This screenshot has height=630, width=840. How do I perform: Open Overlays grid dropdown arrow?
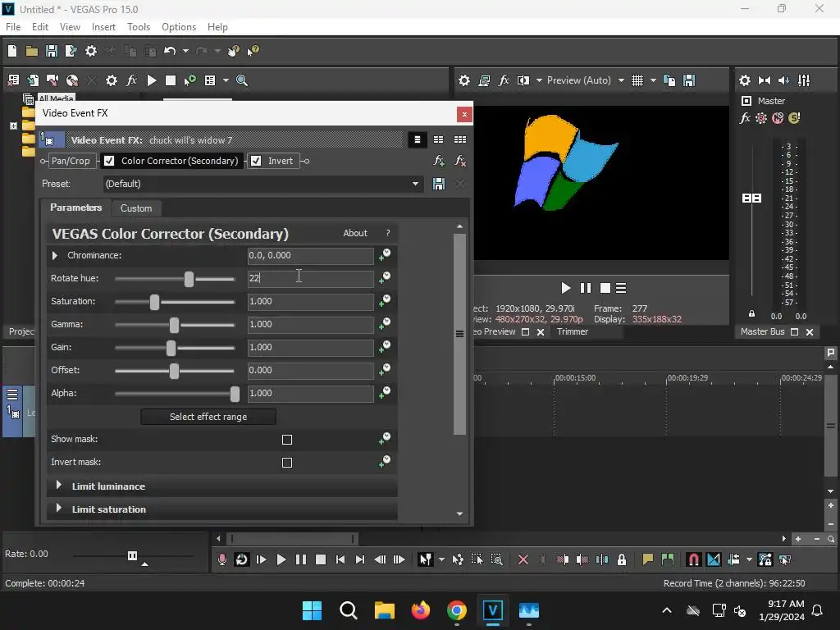pos(653,80)
